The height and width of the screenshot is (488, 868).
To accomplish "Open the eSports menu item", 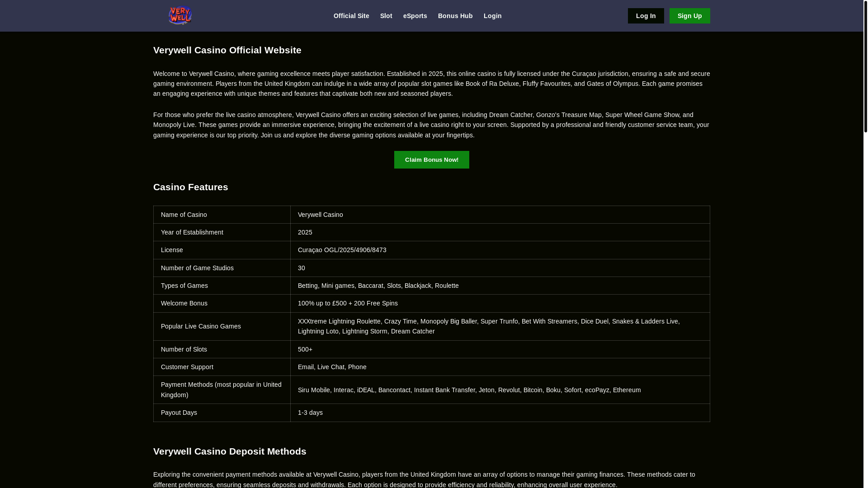I will [415, 16].
